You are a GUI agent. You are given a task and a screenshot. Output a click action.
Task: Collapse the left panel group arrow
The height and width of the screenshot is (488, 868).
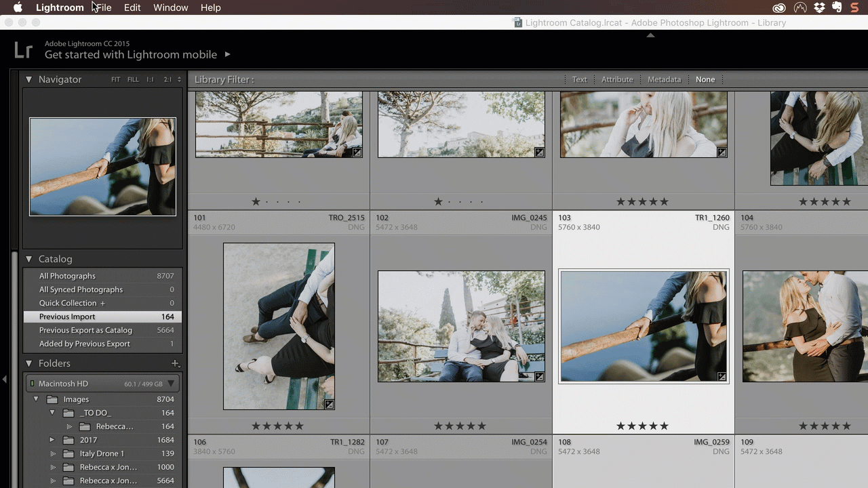4,380
